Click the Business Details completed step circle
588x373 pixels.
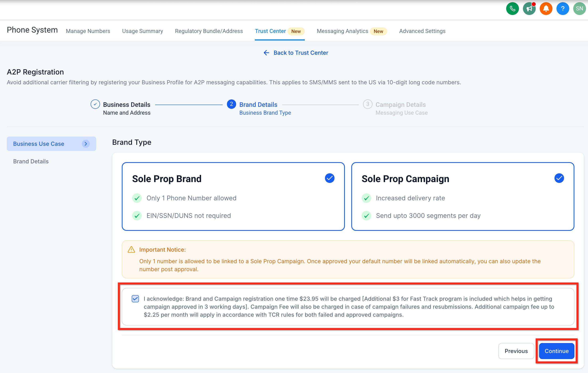click(x=95, y=104)
